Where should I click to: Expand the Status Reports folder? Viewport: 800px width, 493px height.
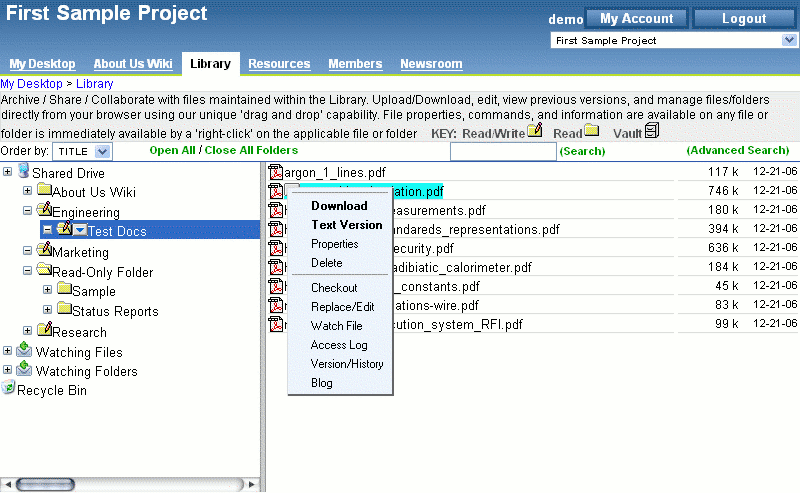[47, 310]
